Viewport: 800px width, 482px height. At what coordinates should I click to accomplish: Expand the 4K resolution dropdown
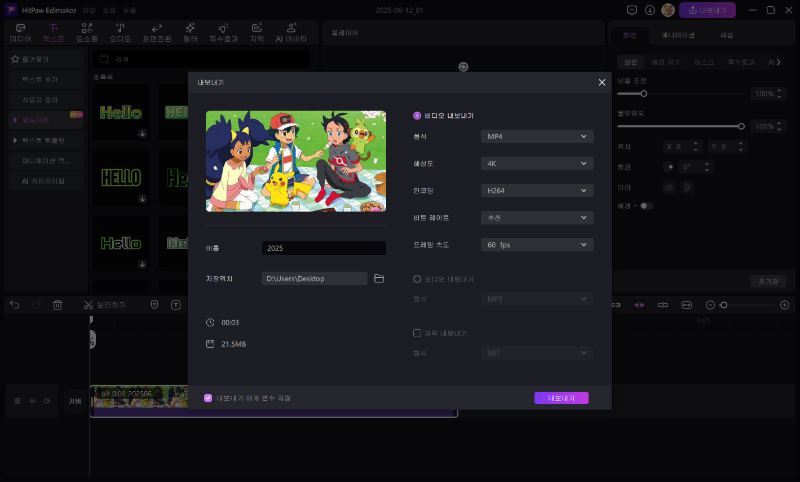537,163
